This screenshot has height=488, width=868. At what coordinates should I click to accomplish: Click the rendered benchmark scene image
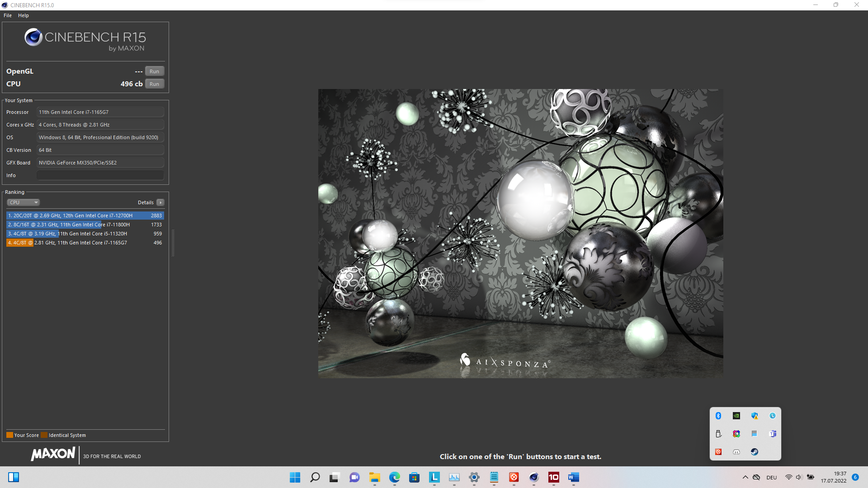pos(520,233)
